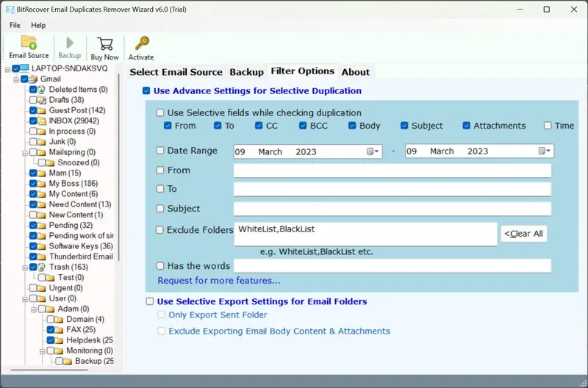Click the Subject filter text field
The width and height of the screenshot is (588, 388).
[x=392, y=209]
